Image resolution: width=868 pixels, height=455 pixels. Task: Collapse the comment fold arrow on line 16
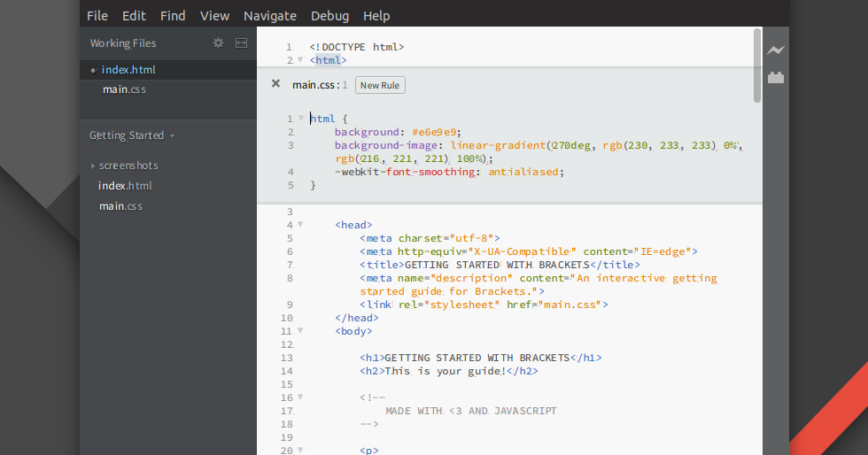[x=300, y=397]
